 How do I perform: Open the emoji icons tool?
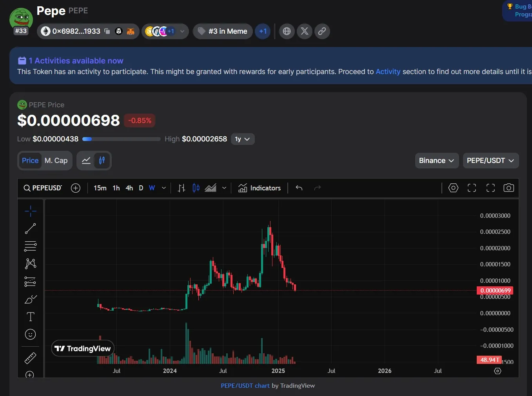coord(30,334)
